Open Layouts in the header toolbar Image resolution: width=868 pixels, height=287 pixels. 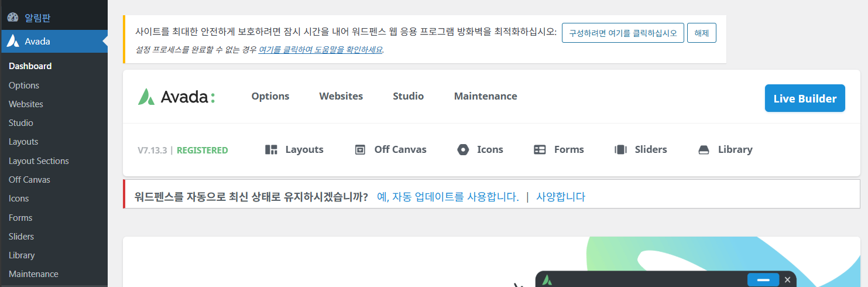[304, 149]
